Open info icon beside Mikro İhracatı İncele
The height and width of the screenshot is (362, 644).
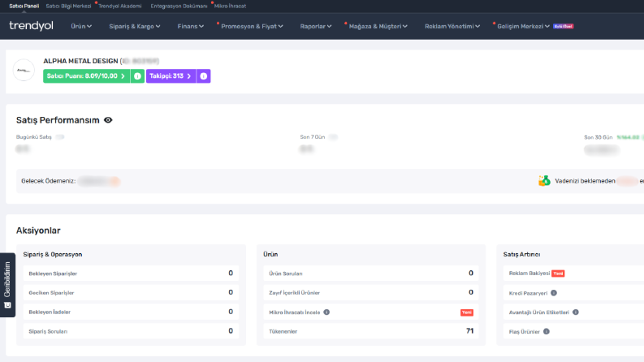click(326, 312)
